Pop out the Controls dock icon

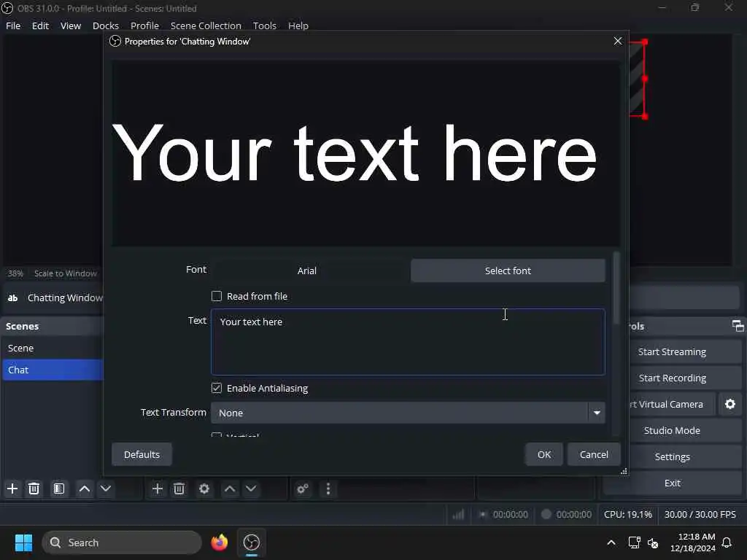[738, 326]
